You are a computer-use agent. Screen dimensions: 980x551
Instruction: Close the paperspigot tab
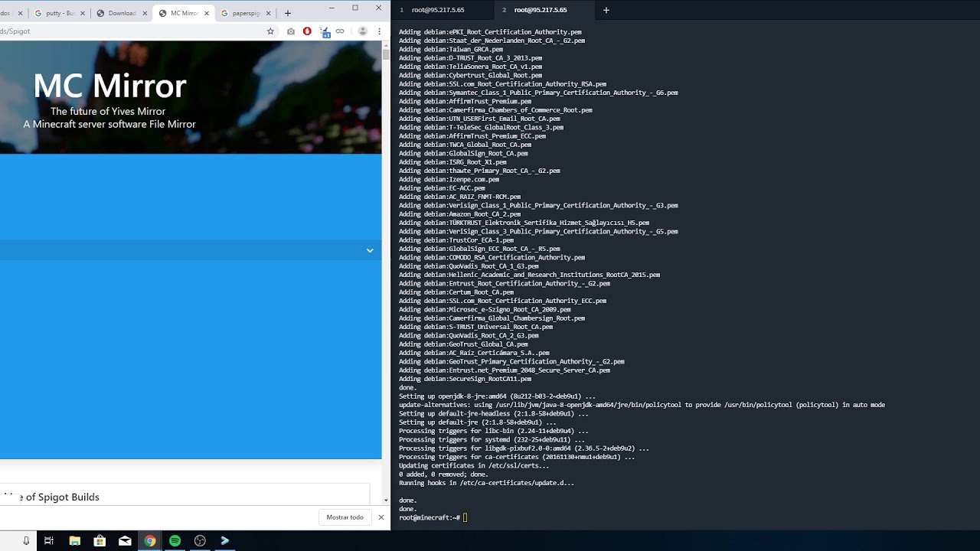click(x=269, y=13)
